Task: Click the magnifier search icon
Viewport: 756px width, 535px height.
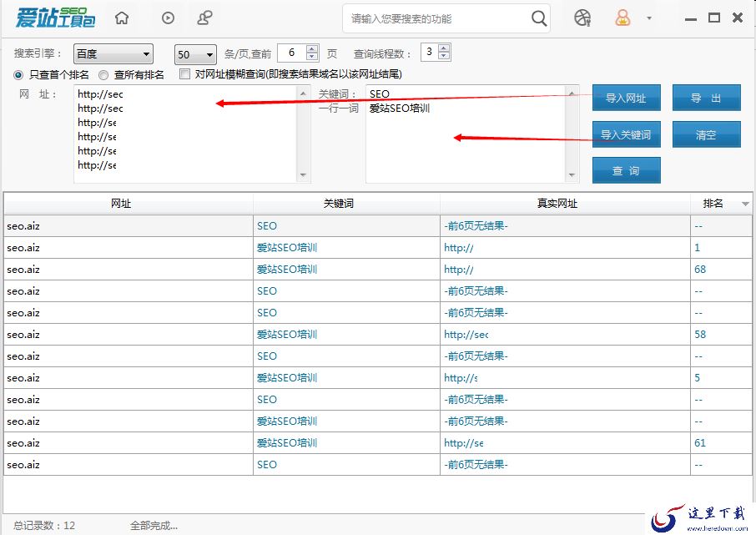Action: coord(539,19)
